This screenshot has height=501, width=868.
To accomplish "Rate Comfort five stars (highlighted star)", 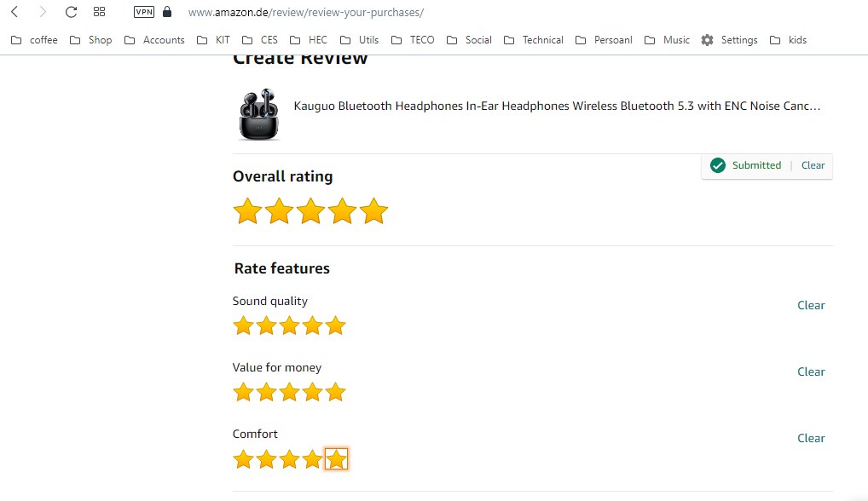I will click(336, 459).
